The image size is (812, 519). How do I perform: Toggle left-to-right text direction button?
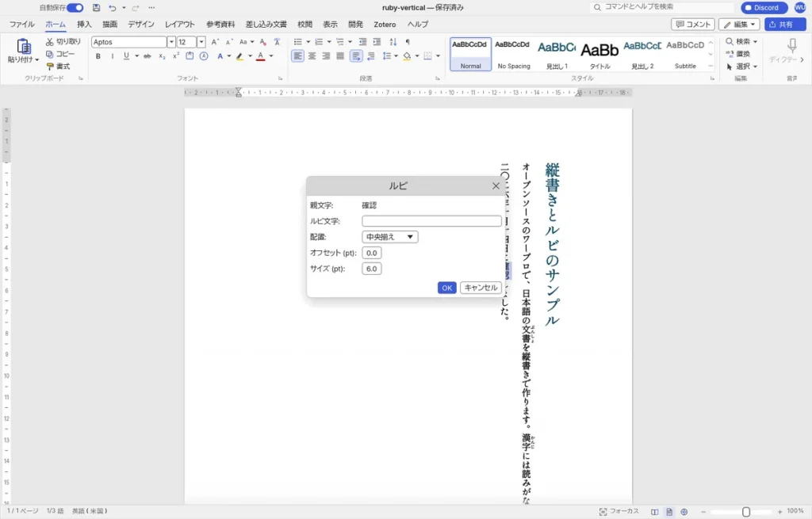356,56
